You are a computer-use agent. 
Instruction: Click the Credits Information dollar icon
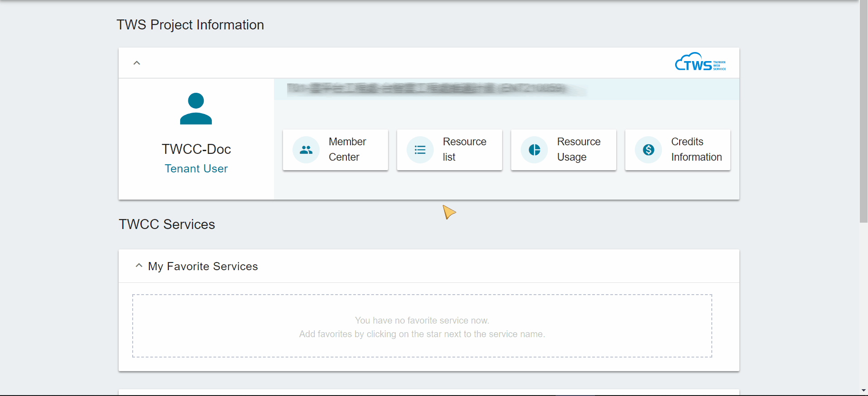coord(648,150)
